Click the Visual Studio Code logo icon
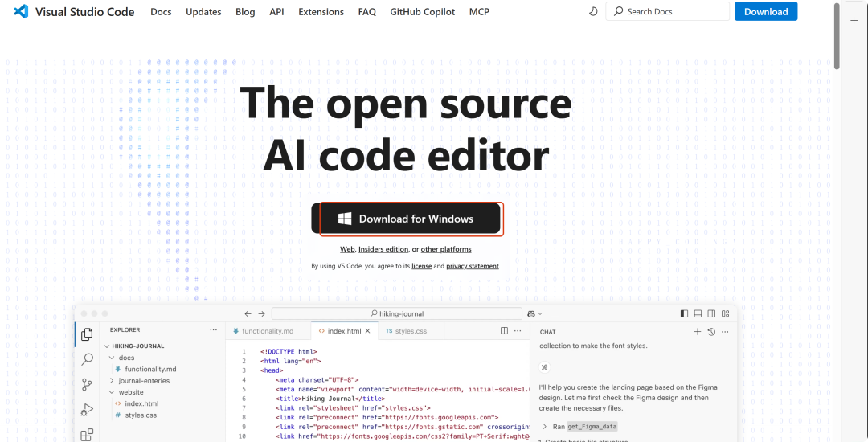 (x=21, y=12)
